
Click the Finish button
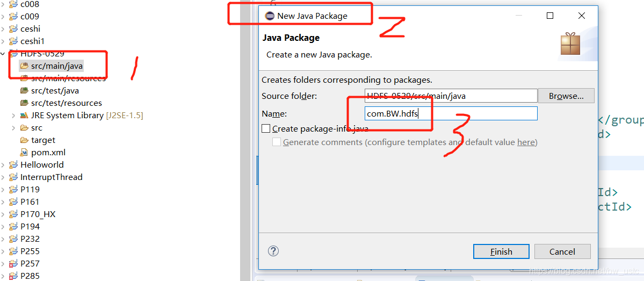(x=501, y=251)
